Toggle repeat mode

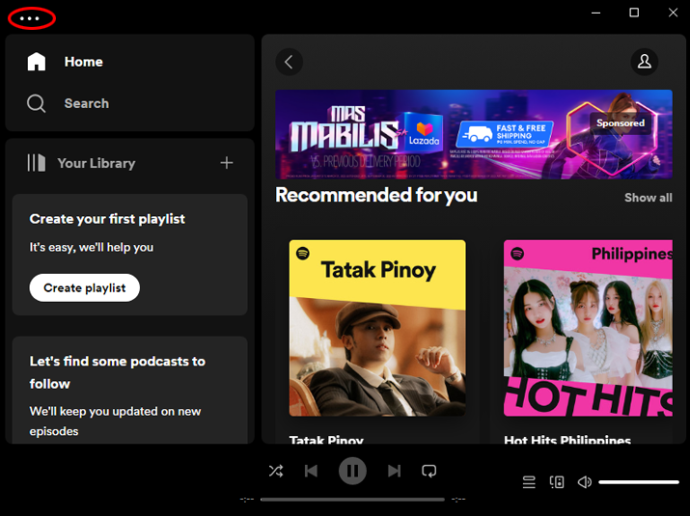tap(429, 471)
